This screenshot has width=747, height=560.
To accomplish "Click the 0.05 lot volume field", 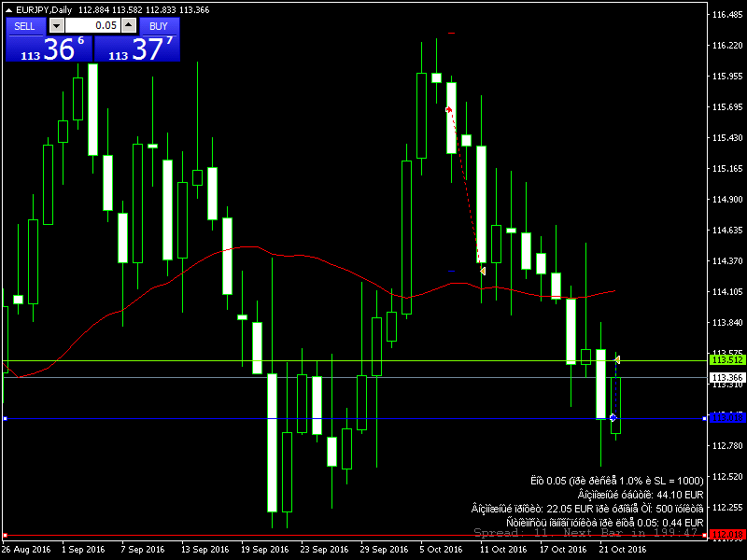I will (92, 26).
